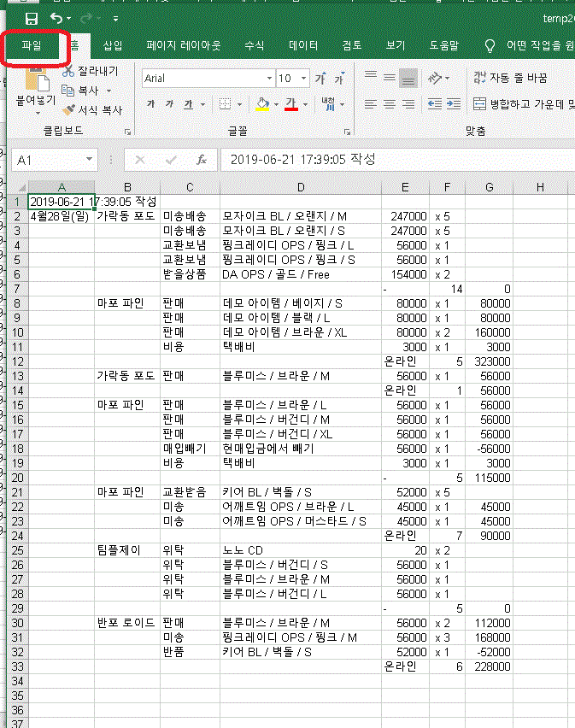
Task: Click the increase font size icon
Action: [x=320, y=79]
